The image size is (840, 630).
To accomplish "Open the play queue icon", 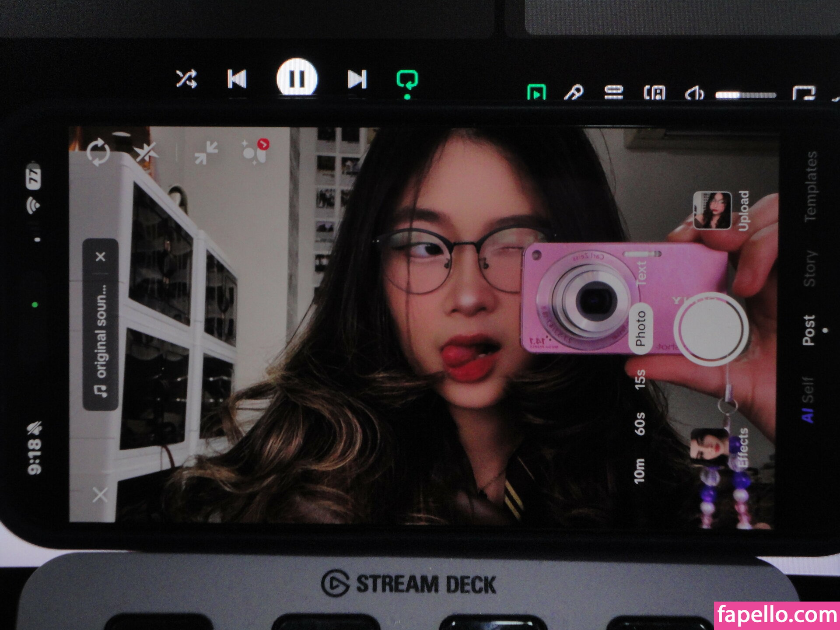I will (613, 92).
